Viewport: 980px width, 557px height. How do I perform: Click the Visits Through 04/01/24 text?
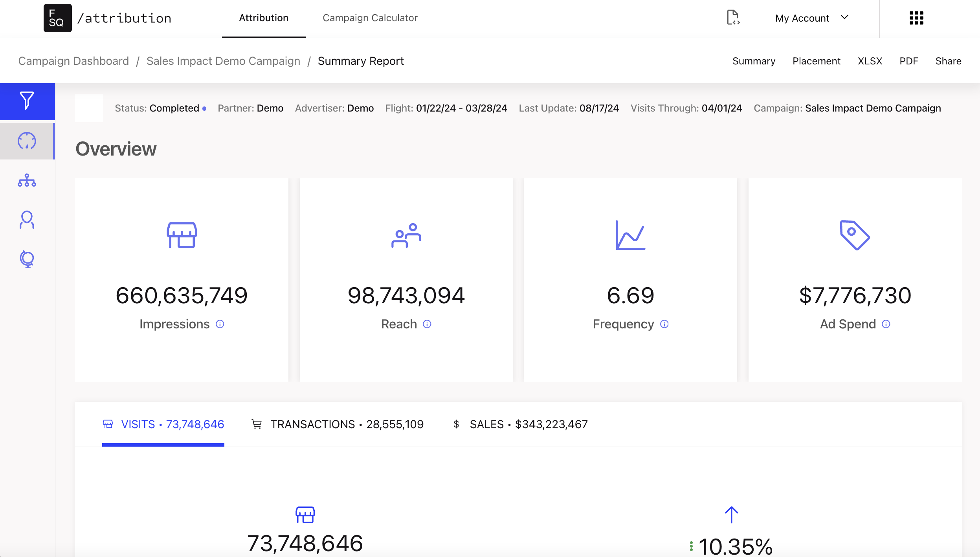pyautogui.click(x=686, y=108)
